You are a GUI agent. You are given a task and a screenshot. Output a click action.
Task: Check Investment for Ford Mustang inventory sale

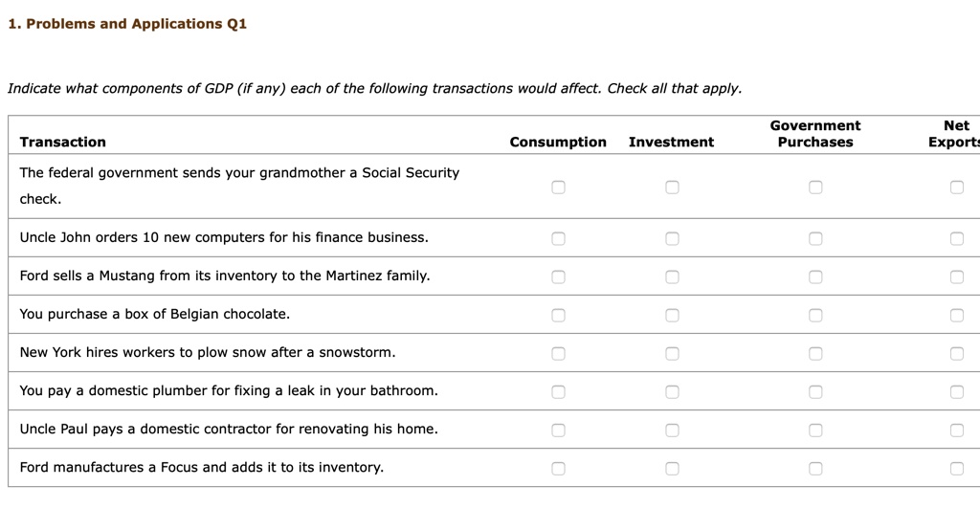(x=672, y=276)
